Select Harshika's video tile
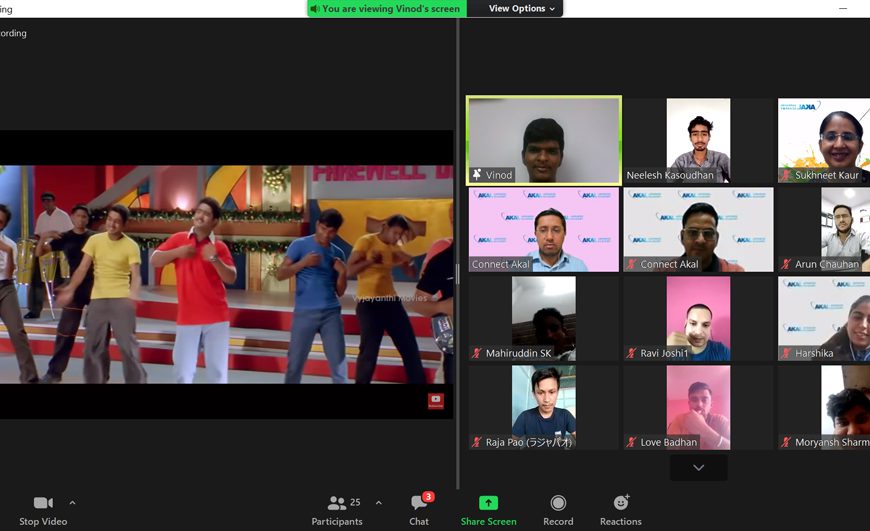 coord(824,318)
